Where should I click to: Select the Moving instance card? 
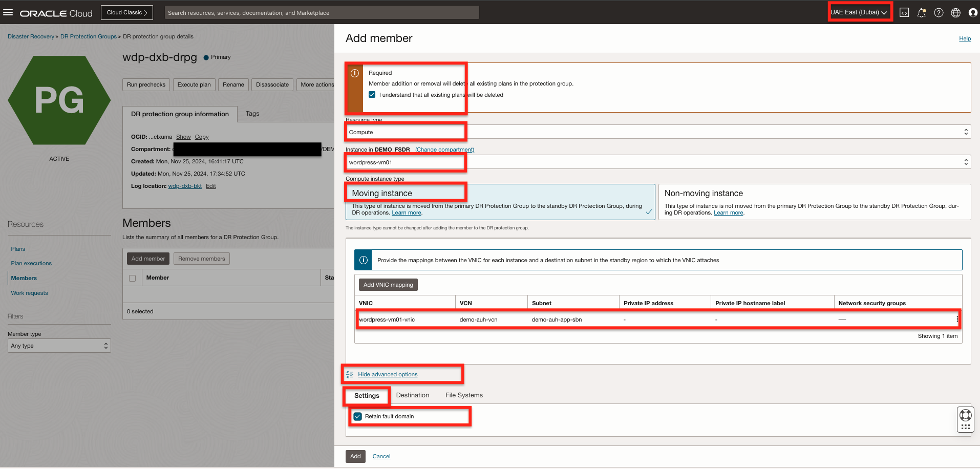500,202
